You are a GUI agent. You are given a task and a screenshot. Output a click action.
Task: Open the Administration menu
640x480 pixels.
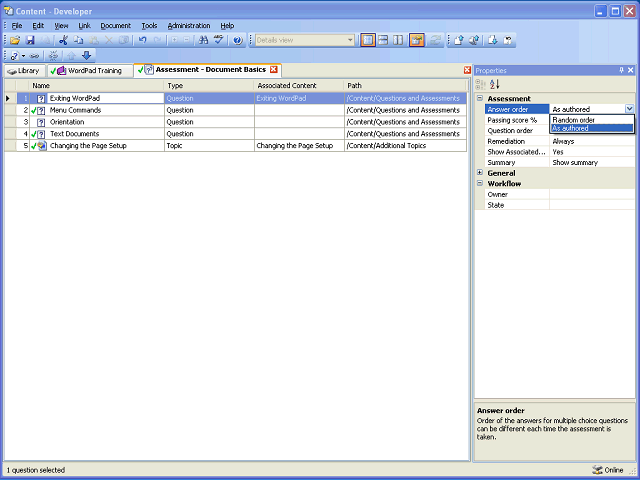[x=188, y=25]
